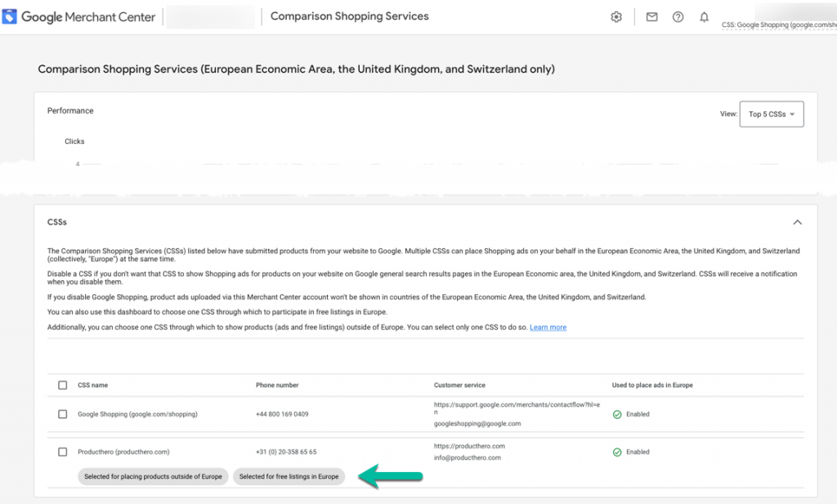Open the mail inbox icon
Viewport: 837px width, 504px height.
coord(651,17)
